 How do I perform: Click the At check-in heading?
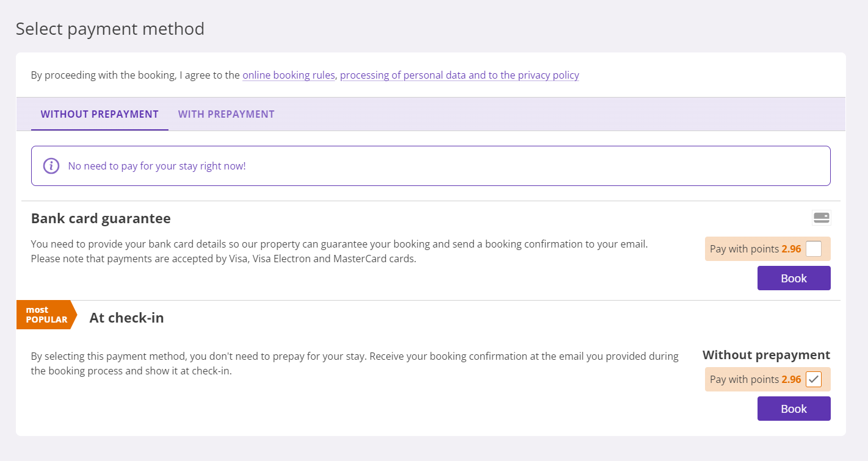[x=126, y=318]
